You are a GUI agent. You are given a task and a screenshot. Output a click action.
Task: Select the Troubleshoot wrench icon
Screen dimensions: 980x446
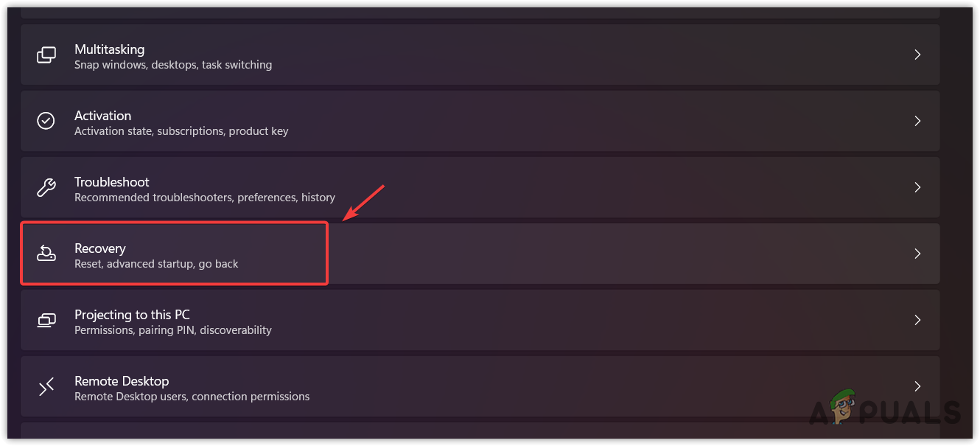[x=46, y=187]
